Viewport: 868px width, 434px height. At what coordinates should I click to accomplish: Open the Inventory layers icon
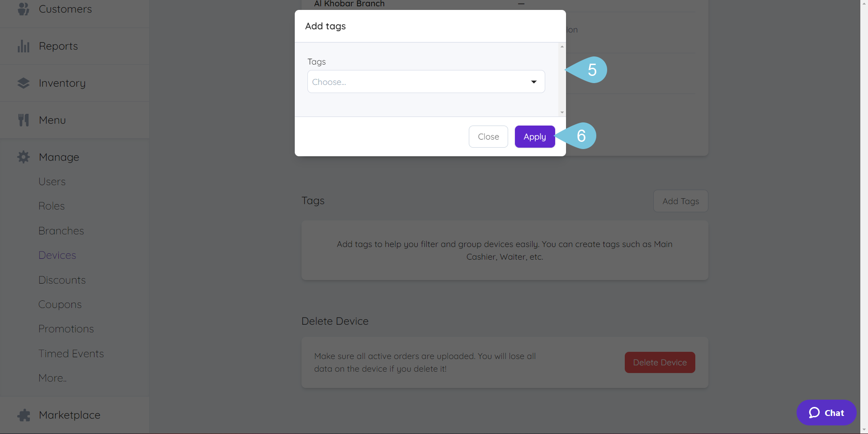tap(23, 83)
